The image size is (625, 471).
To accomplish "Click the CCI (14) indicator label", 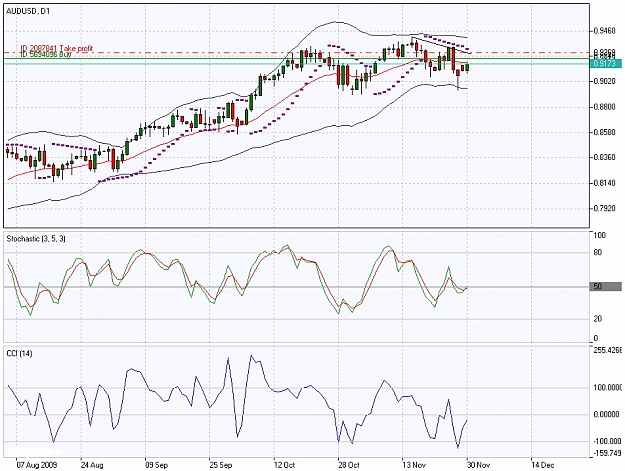I will tap(19, 353).
